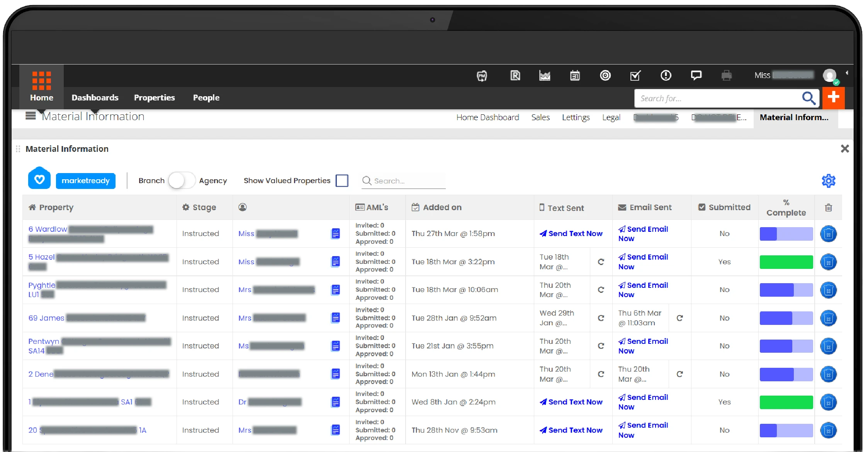
Task: Check the Show Valued Properties checkbox
Action: pyautogui.click(x=342, y=181)
